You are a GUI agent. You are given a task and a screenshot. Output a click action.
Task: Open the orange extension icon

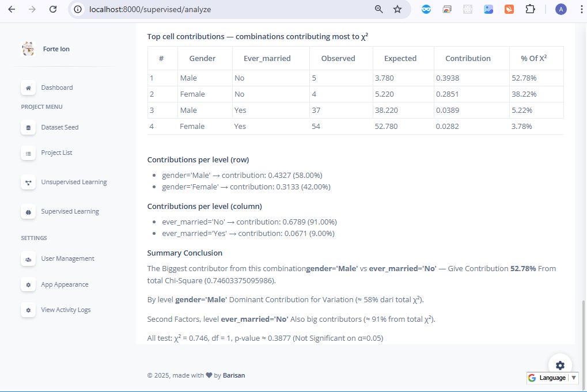click(509, 9)
